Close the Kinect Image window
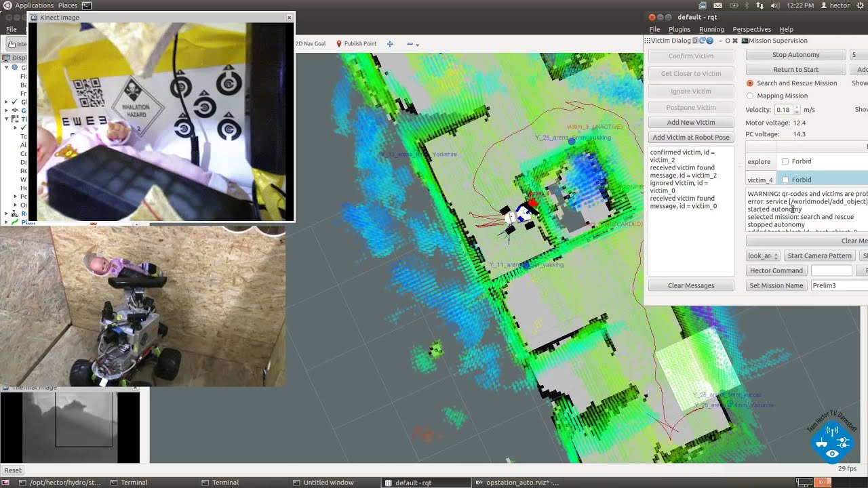Image resolution: width=868 pixels, height=488 pixels. tap(290, 18)
